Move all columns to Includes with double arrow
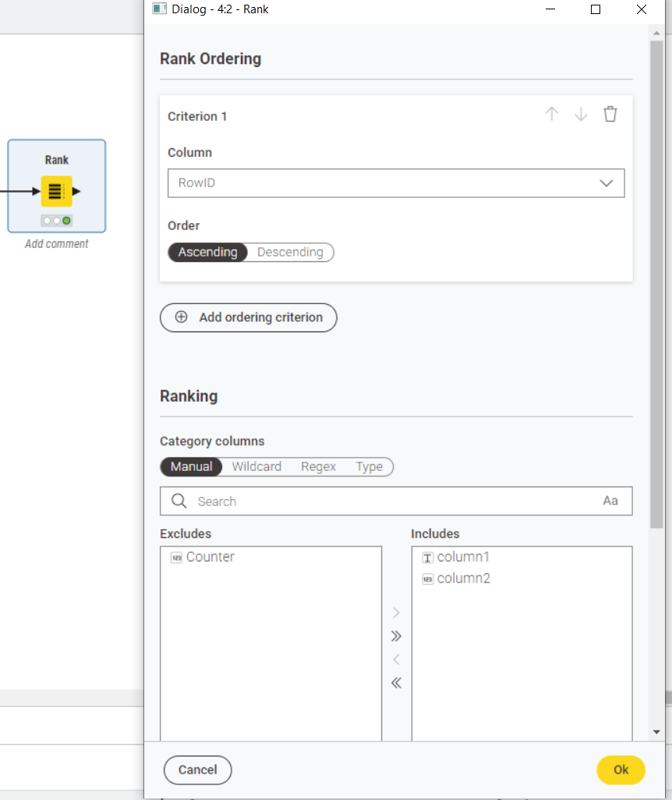 coord(396,636)
